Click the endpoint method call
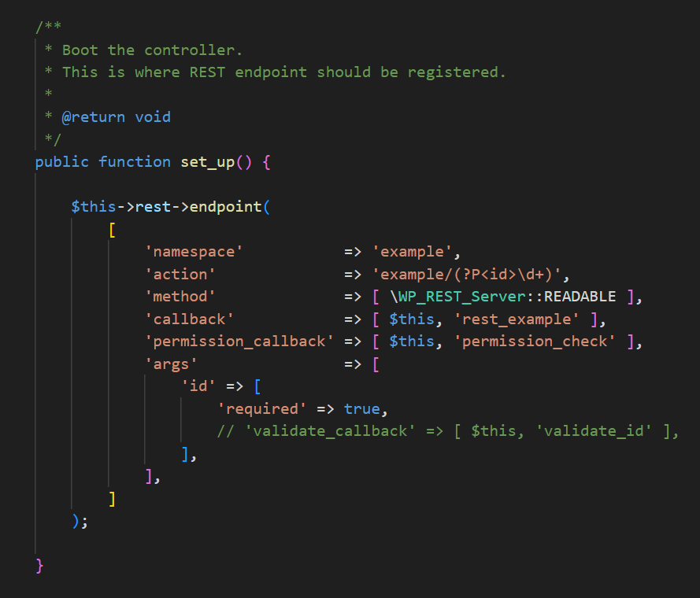700x598 pixels. [225, 207]
